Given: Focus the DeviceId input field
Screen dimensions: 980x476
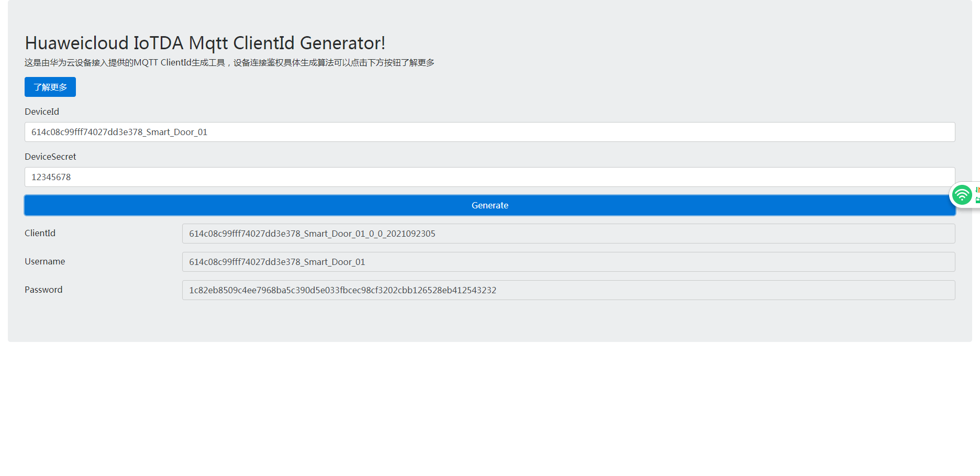Looking at the screenshot, I should click(490, 132).
